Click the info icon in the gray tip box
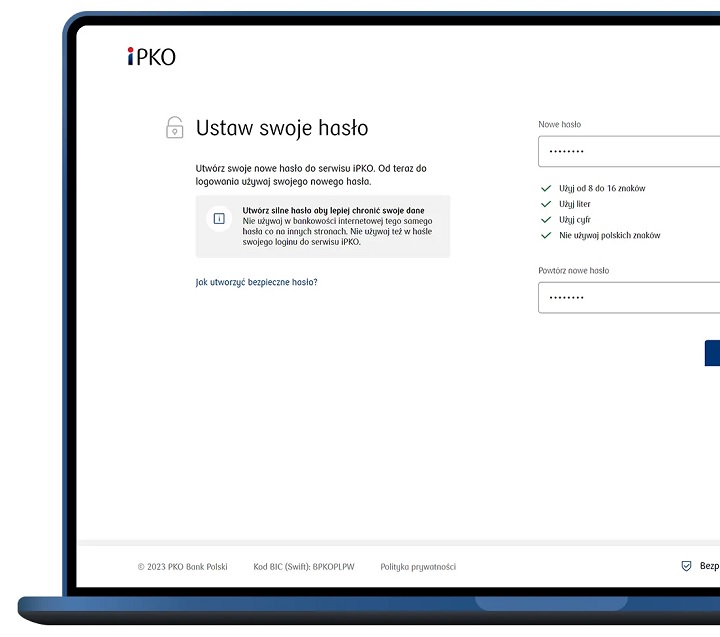Screen dimensions: 720x637 click(220, 218)
